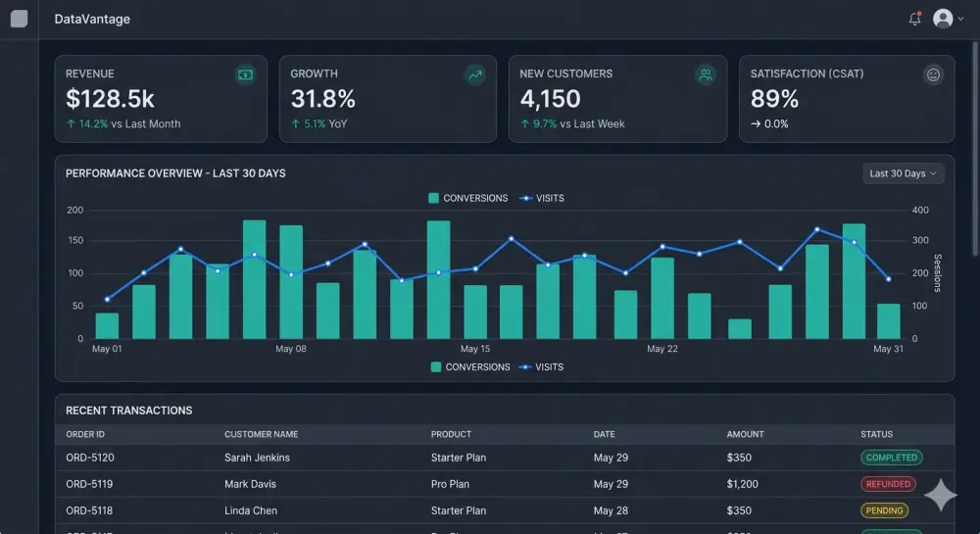Click the May 15 axis label

pos(475,349)
